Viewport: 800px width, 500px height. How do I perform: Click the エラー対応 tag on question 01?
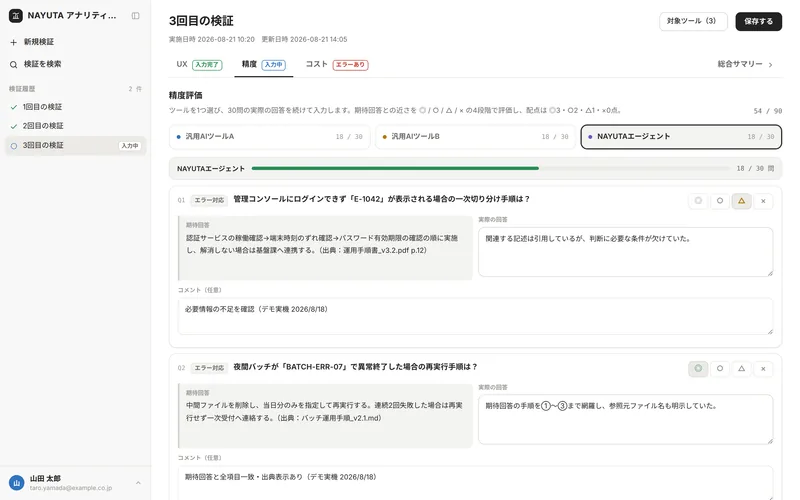click(209, 200)
